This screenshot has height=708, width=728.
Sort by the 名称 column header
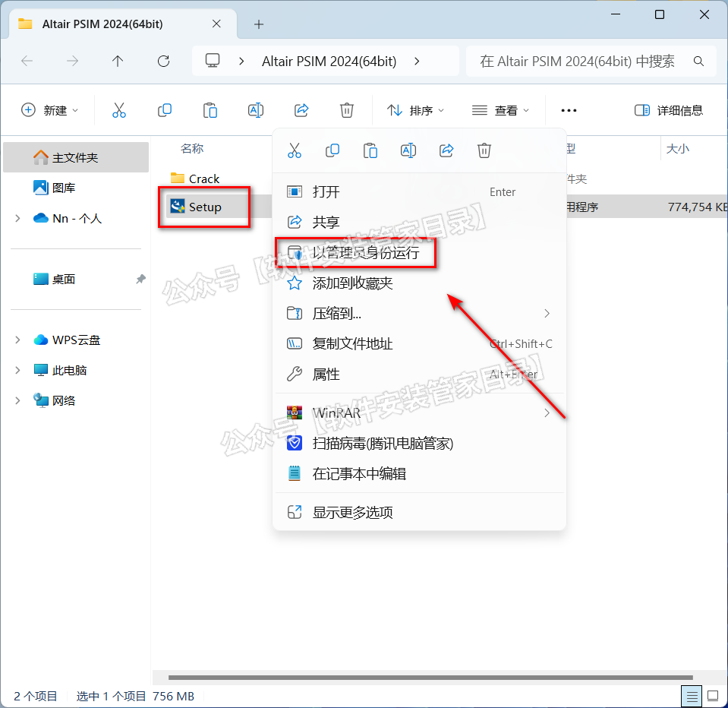pyautogui.click(x=192, y=149)
